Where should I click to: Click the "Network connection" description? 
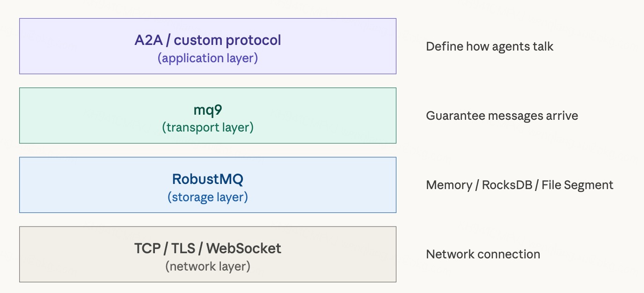pyautogui.click(x=483, y=254)
